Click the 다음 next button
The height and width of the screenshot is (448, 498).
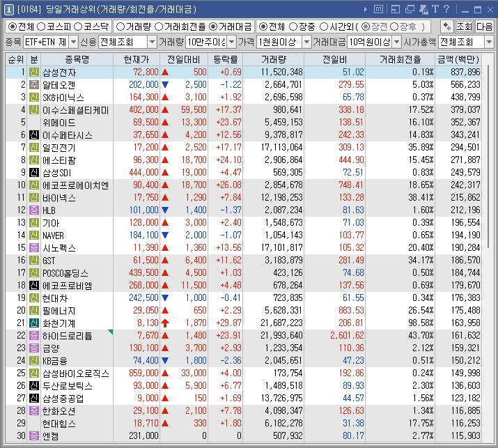pyautogui.click(x=484, y=26)
